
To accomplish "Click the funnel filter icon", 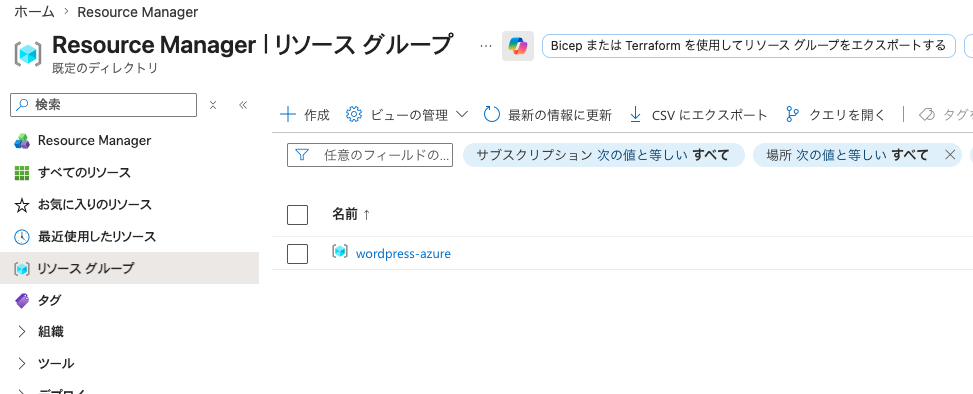I will 302,155.
